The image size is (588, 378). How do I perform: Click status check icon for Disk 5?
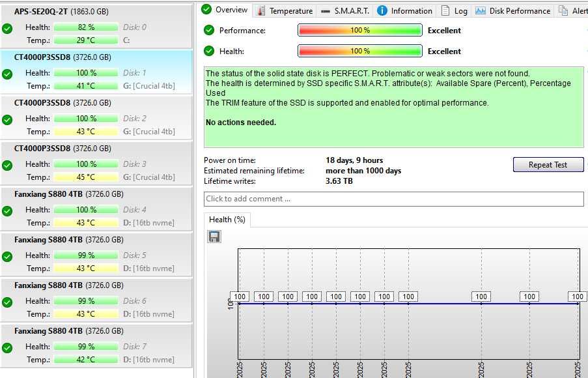pyautogui.click(x=7, y=257)
